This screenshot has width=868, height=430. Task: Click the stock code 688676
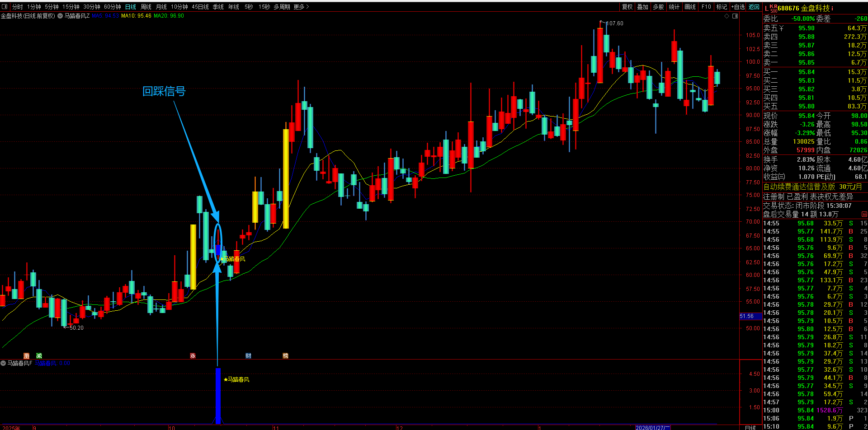[x=788, y=8]
